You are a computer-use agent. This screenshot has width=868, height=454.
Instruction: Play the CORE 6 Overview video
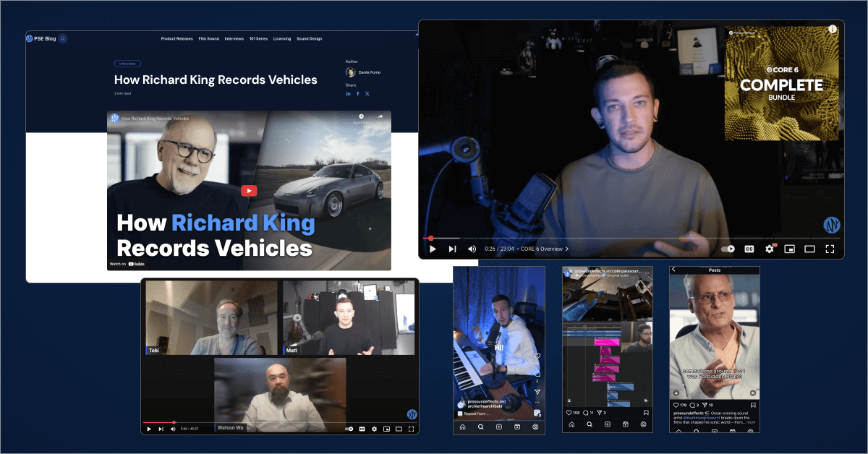tap(433, 249)
